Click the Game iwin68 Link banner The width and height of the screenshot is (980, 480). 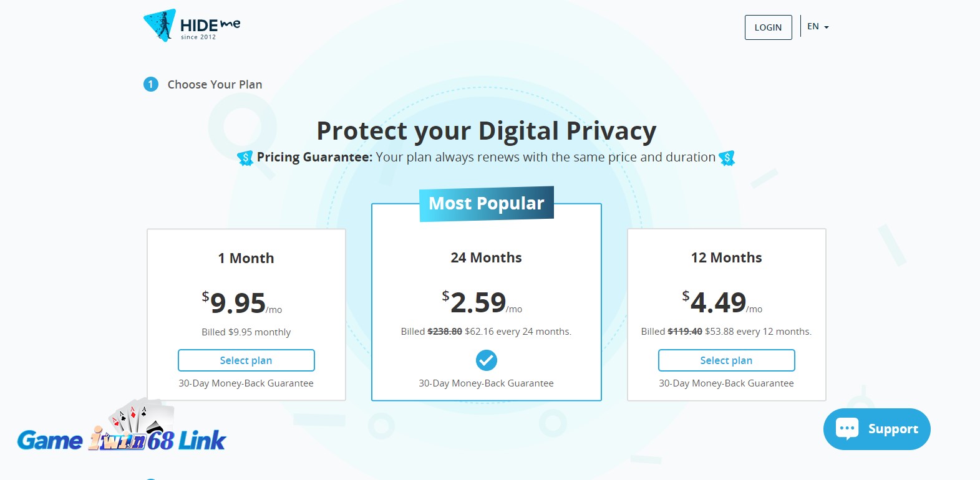pos(122,430)
